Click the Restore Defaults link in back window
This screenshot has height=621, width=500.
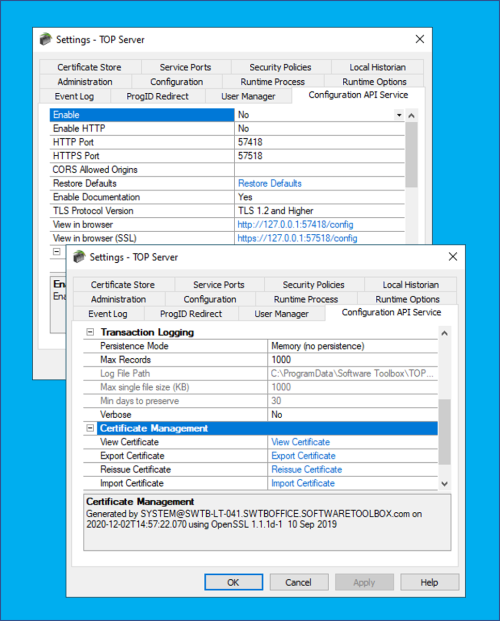pos(270,183)
